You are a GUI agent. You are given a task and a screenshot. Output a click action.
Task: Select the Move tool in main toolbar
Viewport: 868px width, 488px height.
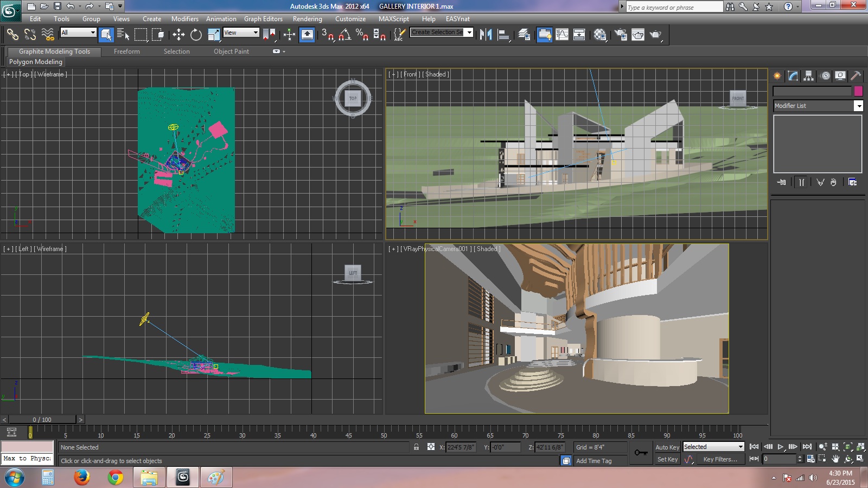click(x=178, y=35)
